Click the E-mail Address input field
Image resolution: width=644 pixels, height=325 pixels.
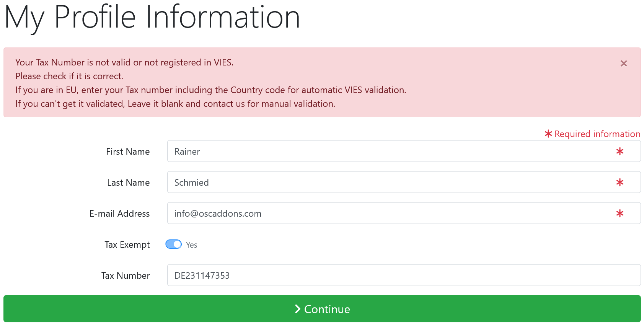click(404, 213)
